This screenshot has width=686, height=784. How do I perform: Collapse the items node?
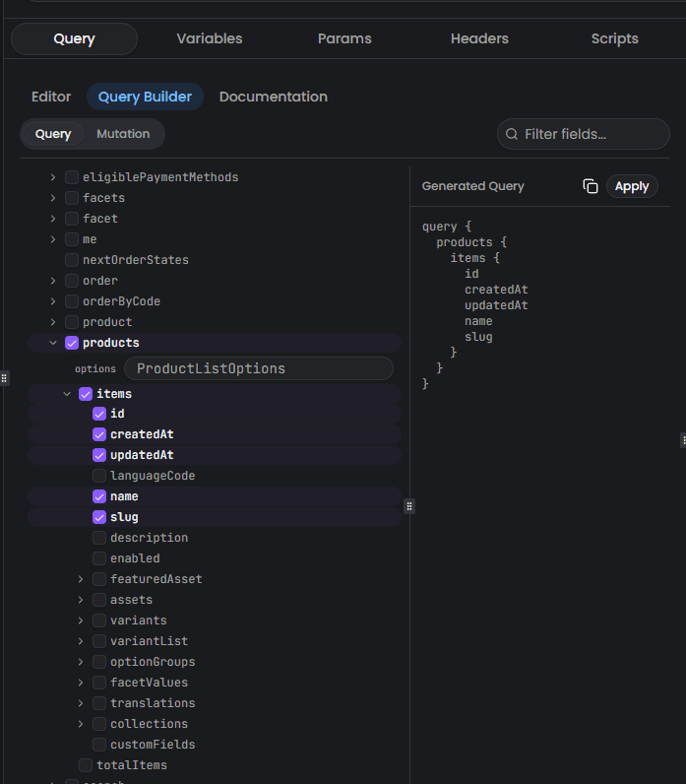[x=67, y=394]
